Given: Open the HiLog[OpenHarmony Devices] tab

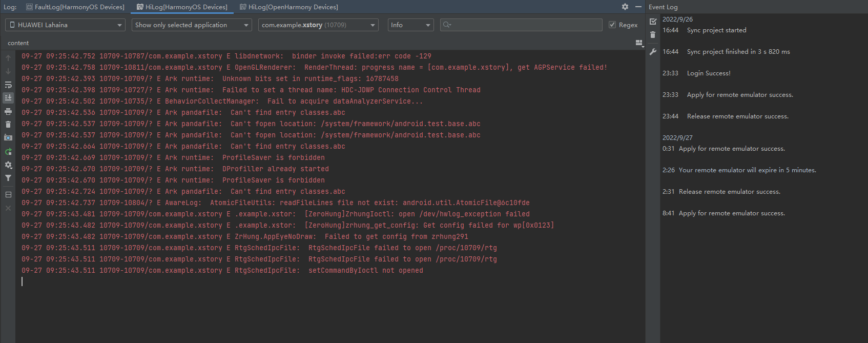Looking at the screenshot, I should [x=289, y=7].
